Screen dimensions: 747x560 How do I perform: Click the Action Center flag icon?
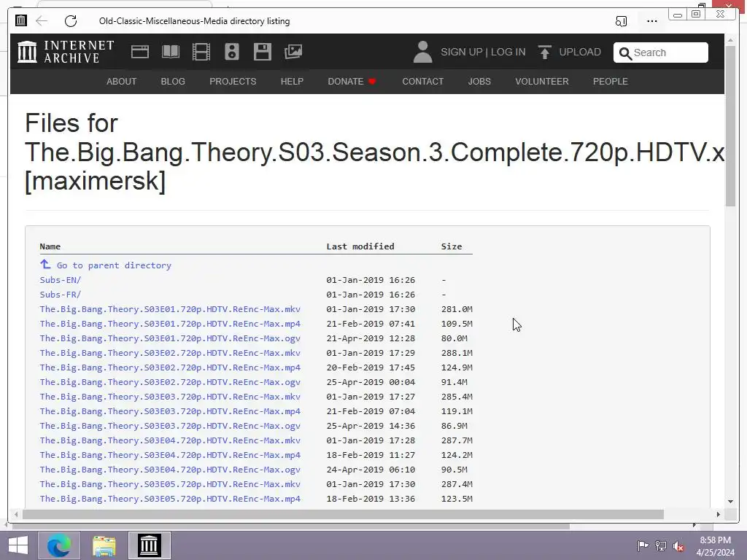pos(643,545)
